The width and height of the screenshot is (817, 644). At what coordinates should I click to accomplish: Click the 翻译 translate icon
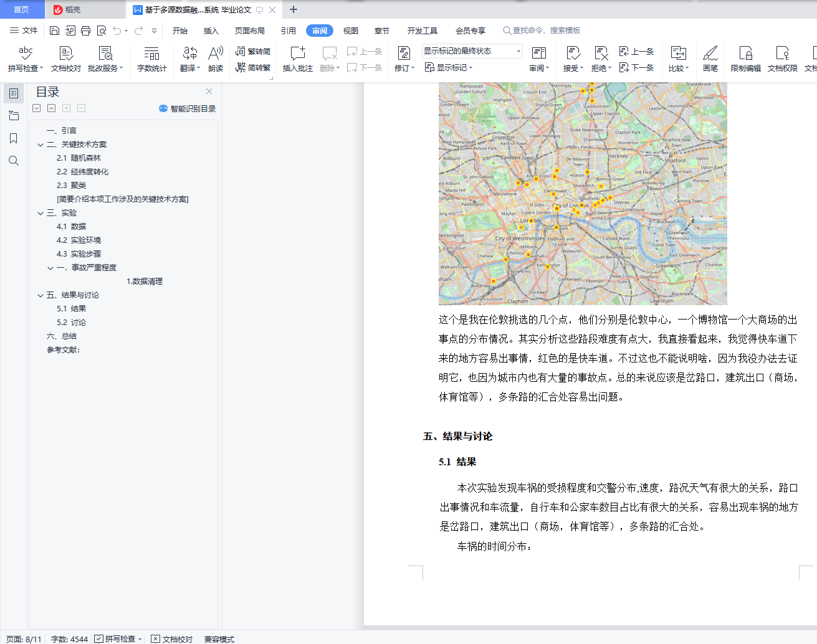coord(189,54)
